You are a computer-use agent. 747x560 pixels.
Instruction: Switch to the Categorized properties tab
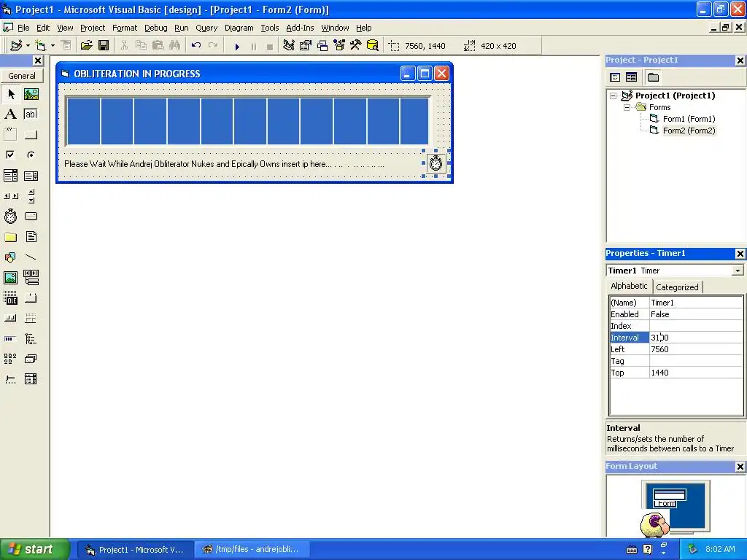click(677, 287)
